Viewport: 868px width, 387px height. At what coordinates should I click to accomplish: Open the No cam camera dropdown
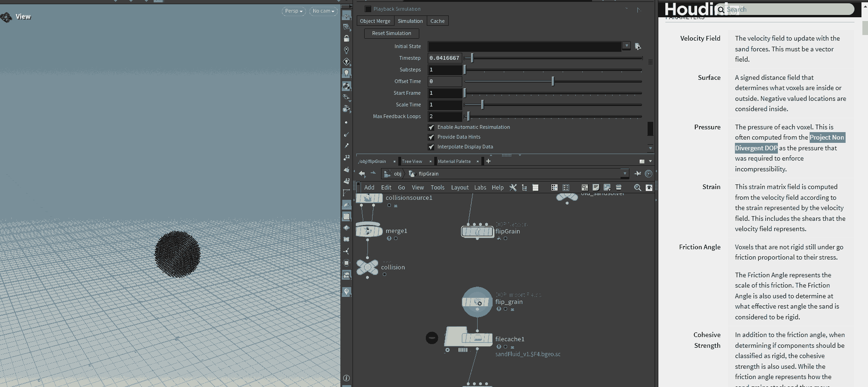[323, 11]
